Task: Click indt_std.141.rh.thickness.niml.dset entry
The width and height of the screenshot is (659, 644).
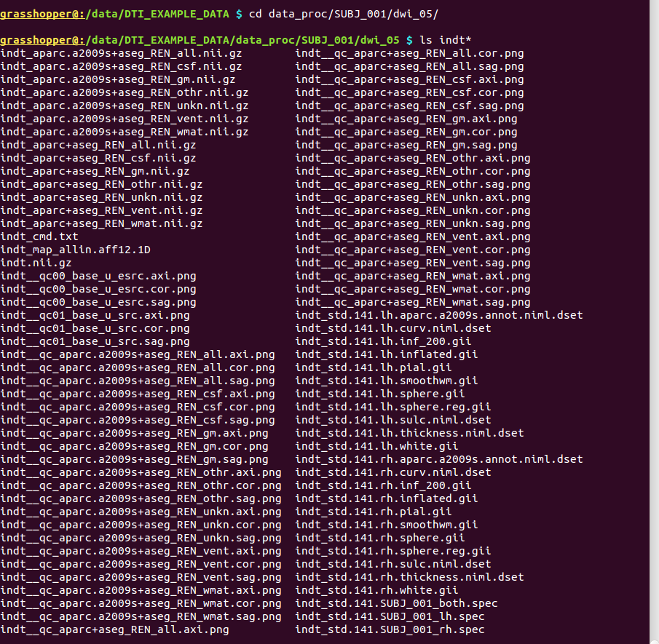Action: tap(409, 577)
